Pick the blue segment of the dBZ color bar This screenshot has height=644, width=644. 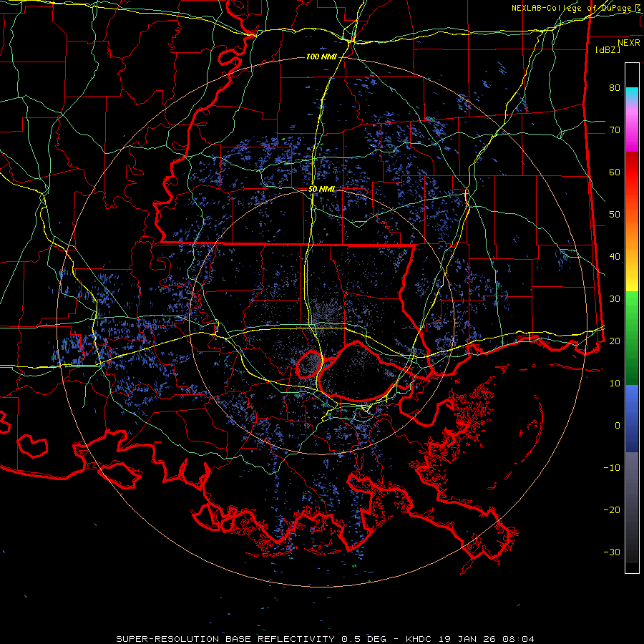coord(632,419)
